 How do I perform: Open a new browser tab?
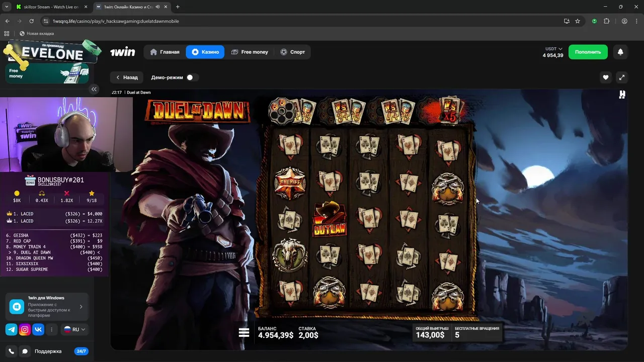click(x=178, y=7)
